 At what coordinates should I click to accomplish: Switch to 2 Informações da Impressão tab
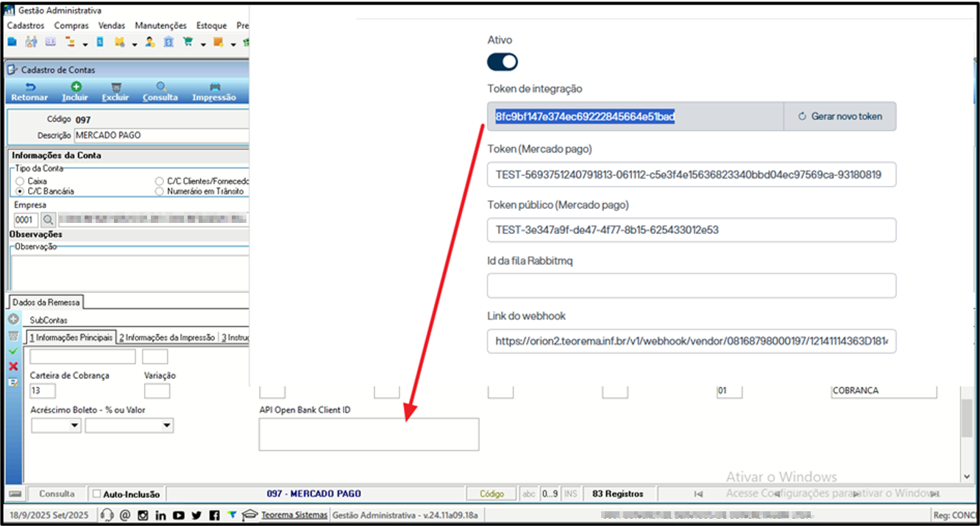(x=167, y=338)
